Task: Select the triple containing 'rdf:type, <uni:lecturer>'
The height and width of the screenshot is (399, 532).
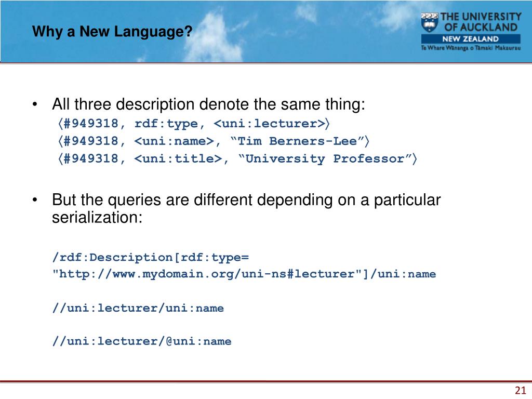Action: pyautogui.click(x=194, y=124)
